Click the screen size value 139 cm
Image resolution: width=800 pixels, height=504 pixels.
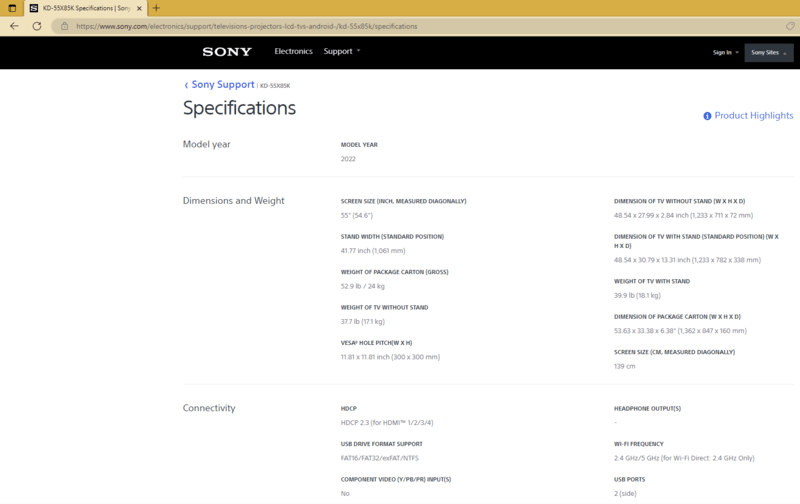click(x=624, y=366)
